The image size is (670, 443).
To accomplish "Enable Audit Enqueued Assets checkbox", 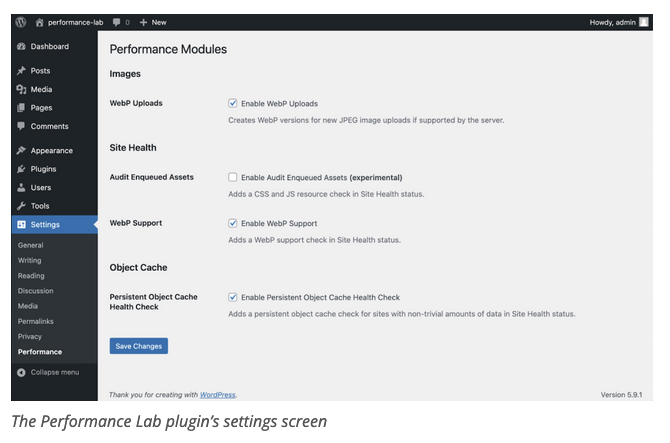I will (232, 177).
